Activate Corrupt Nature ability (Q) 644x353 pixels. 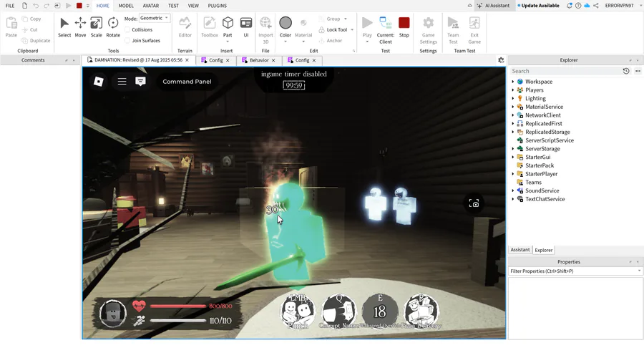(339, 312)
